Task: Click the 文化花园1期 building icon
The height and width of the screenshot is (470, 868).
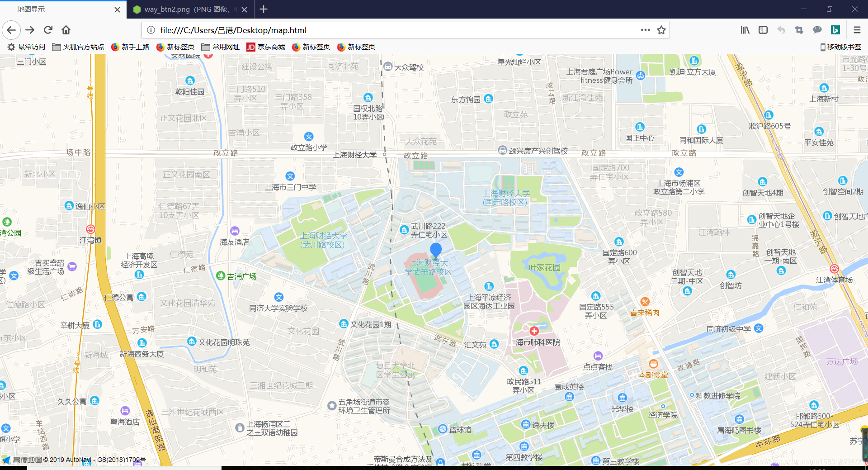Action: point(344,324)
